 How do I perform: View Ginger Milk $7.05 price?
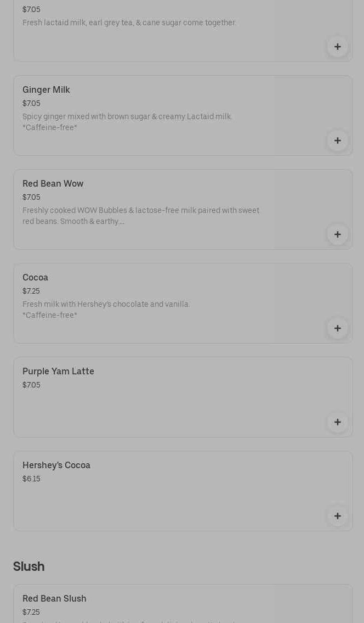[x=31, y=103]
